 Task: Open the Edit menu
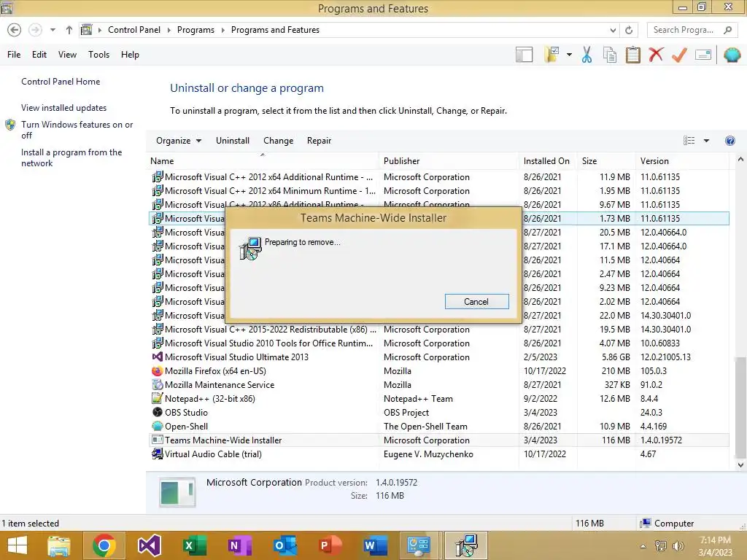click(x=39, y=55)
